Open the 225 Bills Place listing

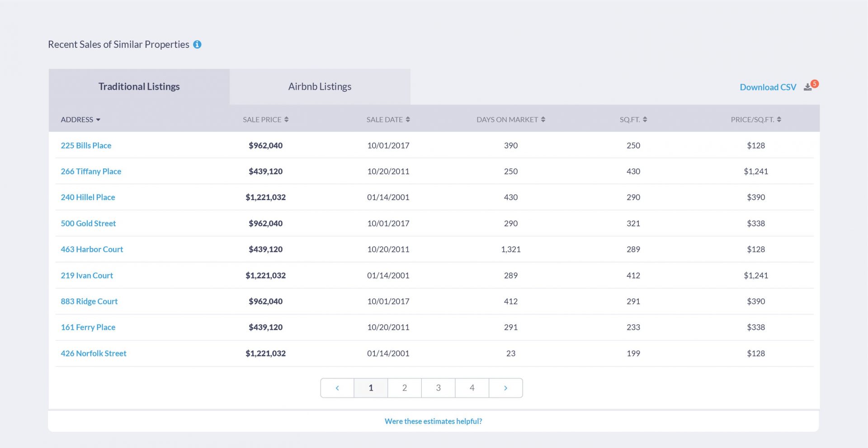pyautogui.click(x=86, y=145)
